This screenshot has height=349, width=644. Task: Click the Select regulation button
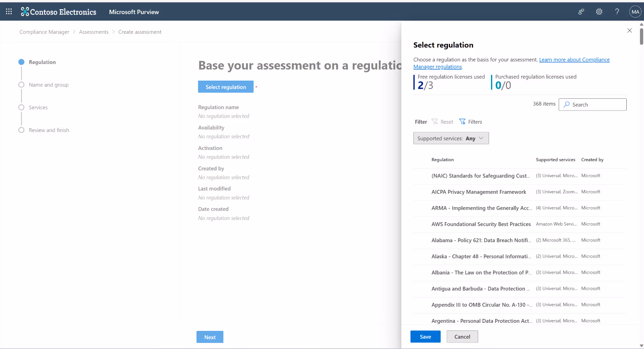coord(226,87)
